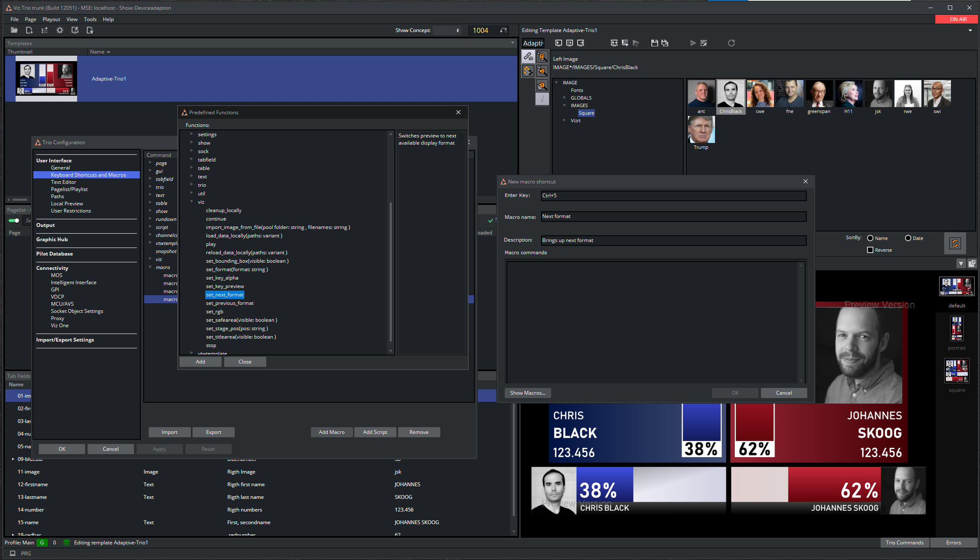Click the Templates panel horizontal scrollbar
The height and width of the screenshot is (560, 980).
[20, 199]
